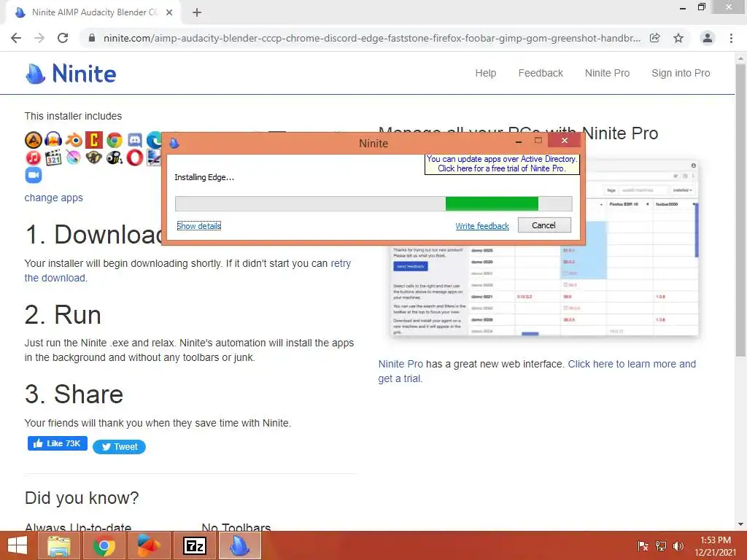Select the Ninite installer taskbar button
747x560 pixels.
click(x=239, y=545)
